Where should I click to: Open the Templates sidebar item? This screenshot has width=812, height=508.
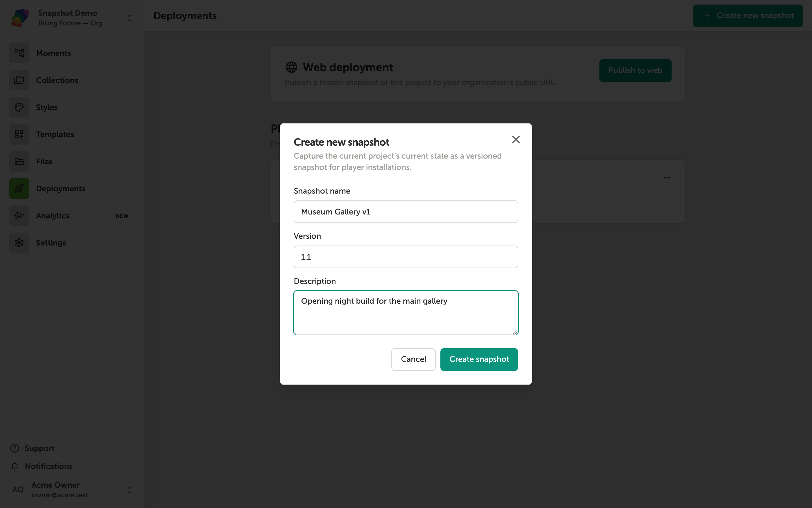coord(72,134)
